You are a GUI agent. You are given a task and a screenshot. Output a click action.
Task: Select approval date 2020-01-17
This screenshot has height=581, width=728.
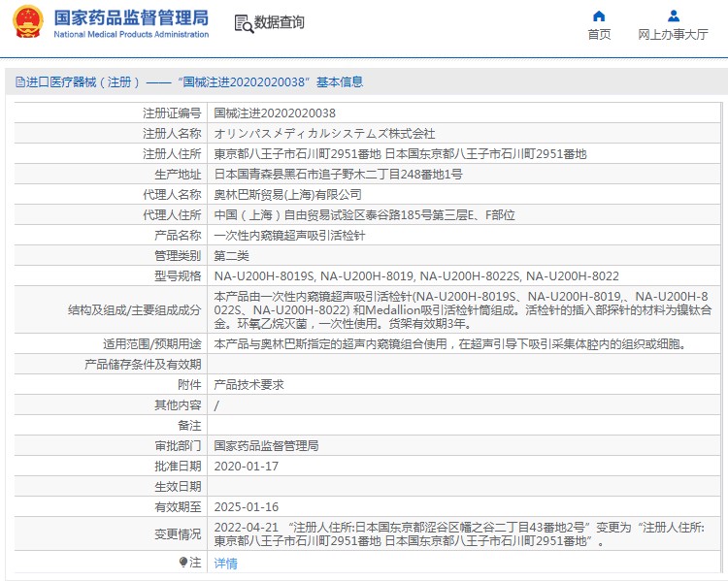pos(247,467)
